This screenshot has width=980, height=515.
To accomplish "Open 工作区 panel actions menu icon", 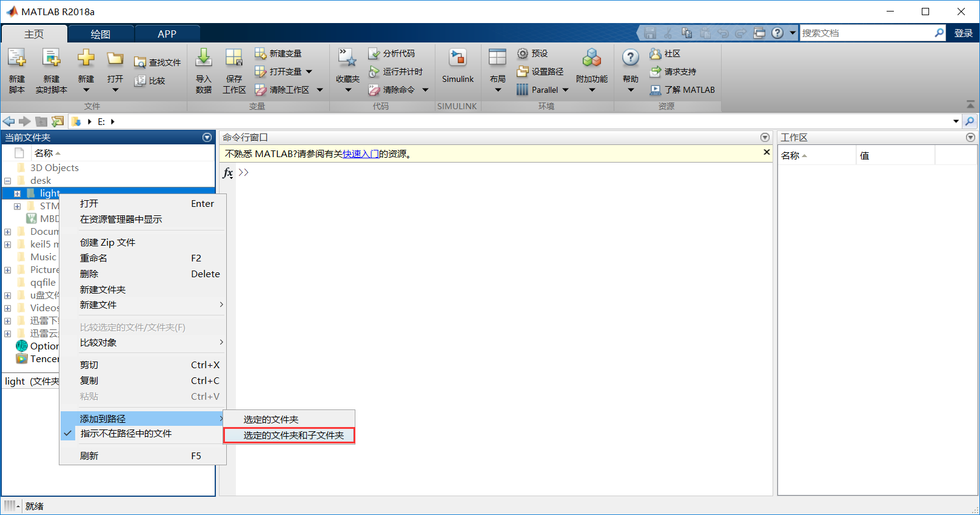I will pyautogui.click(x=970, y=138).
